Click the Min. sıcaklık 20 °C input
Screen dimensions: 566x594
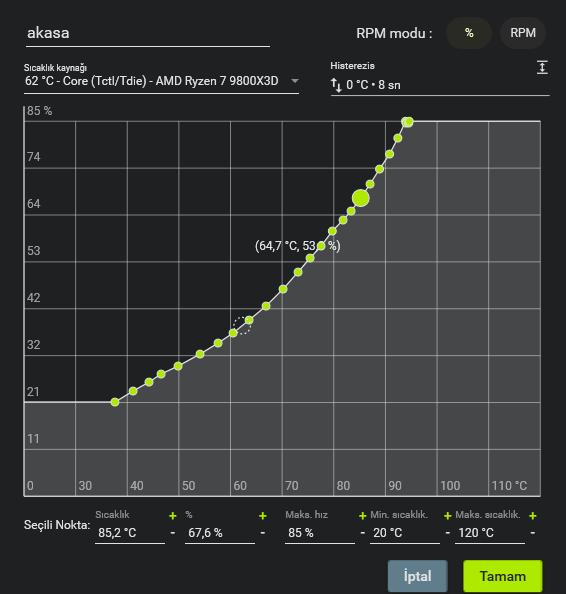point(405,533)
